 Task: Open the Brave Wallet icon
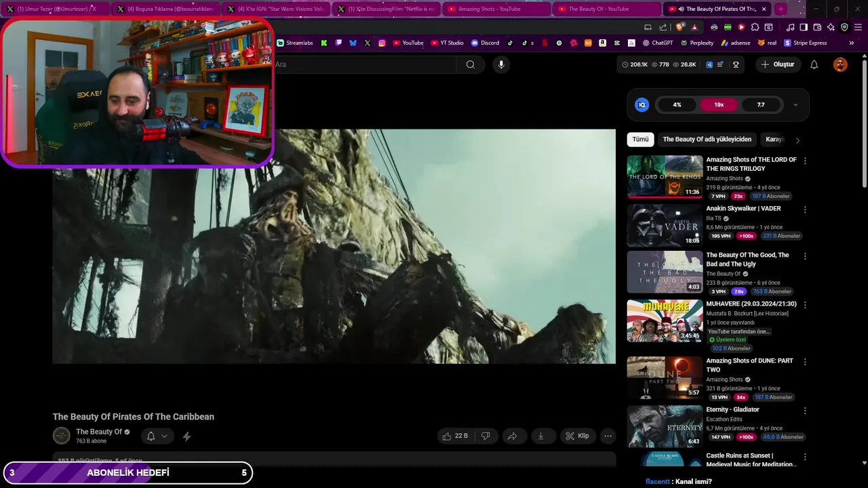tap(817, 27)
